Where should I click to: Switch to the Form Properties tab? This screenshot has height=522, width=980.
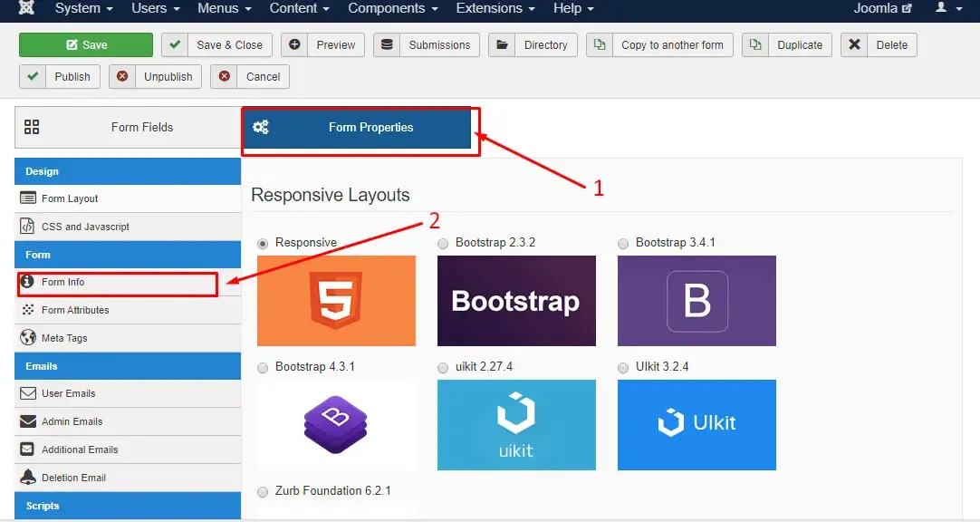click(357, 127)
